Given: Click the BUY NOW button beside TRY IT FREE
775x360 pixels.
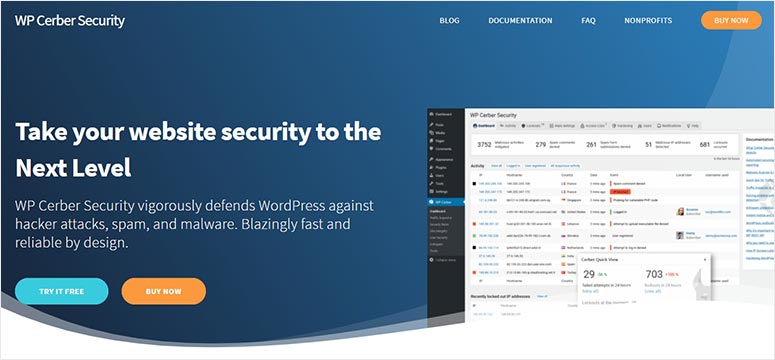Looking at the screenshot, I should (x=164, y=291).
